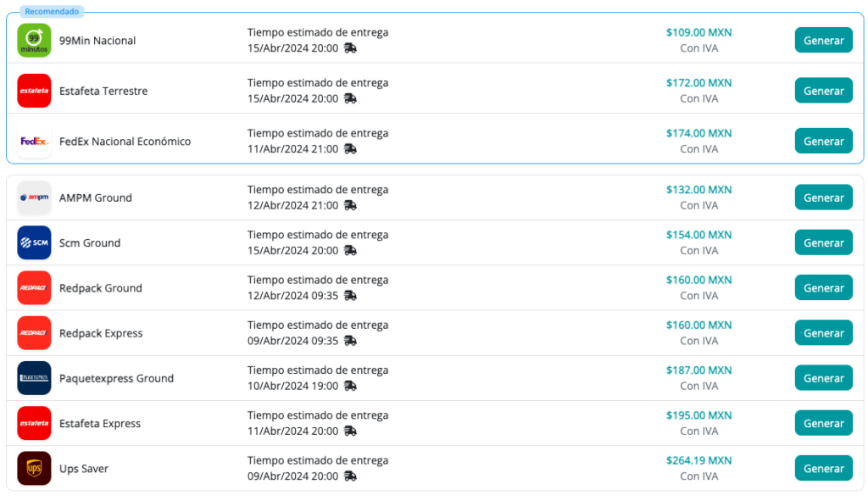
Task: Click the FedEx carrier logo
Action: pos(34,142)
